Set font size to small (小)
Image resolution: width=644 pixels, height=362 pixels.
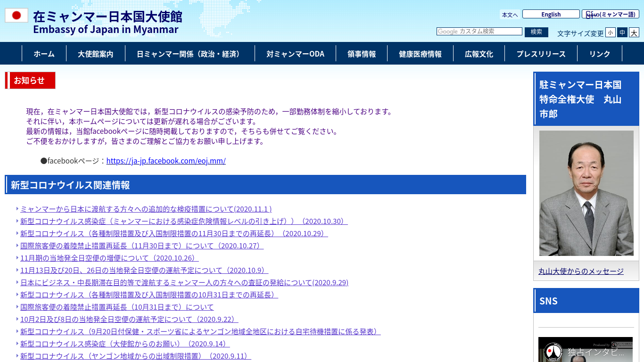click(x=610, y=33)
